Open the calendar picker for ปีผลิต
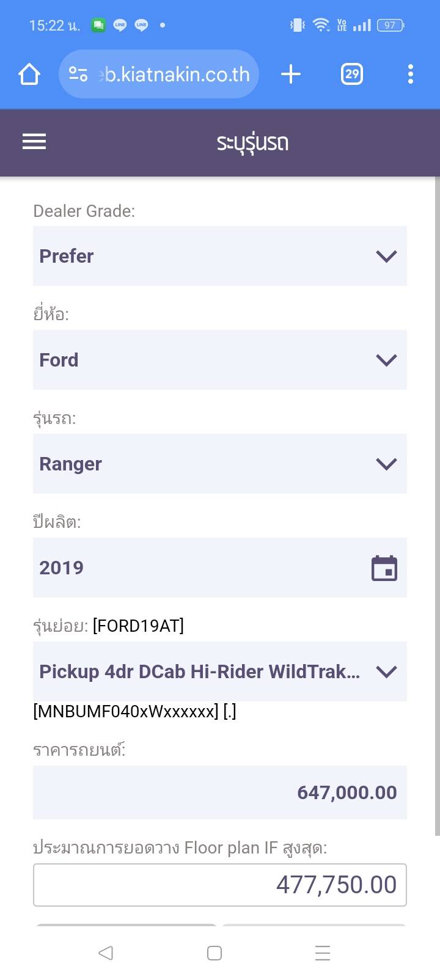 (384, 568)
